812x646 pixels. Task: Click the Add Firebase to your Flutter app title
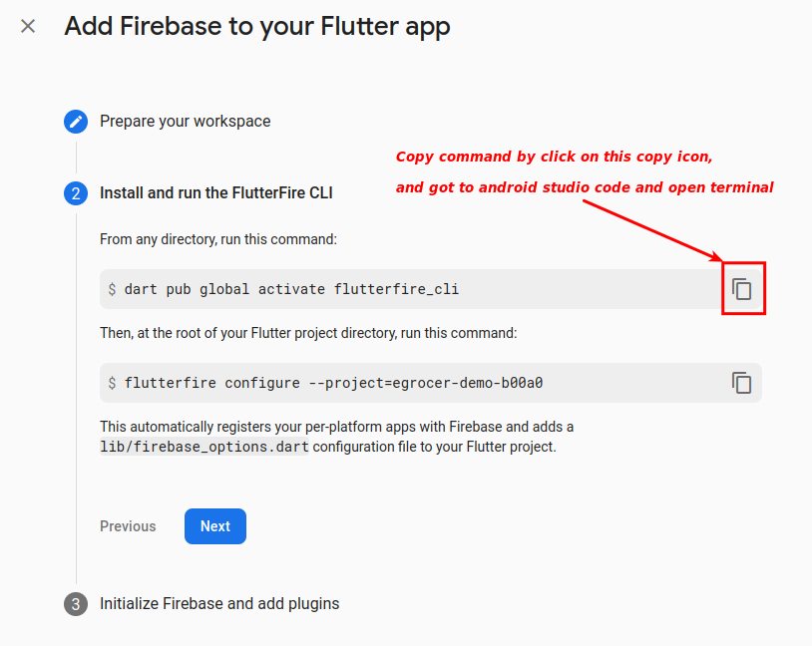coord(257,27)
